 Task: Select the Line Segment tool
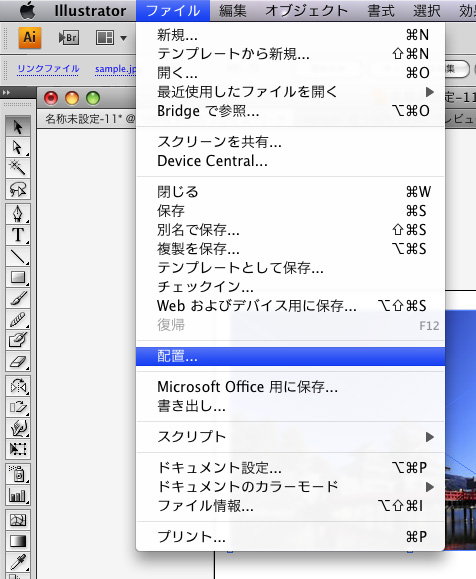[x=18, y=256]
